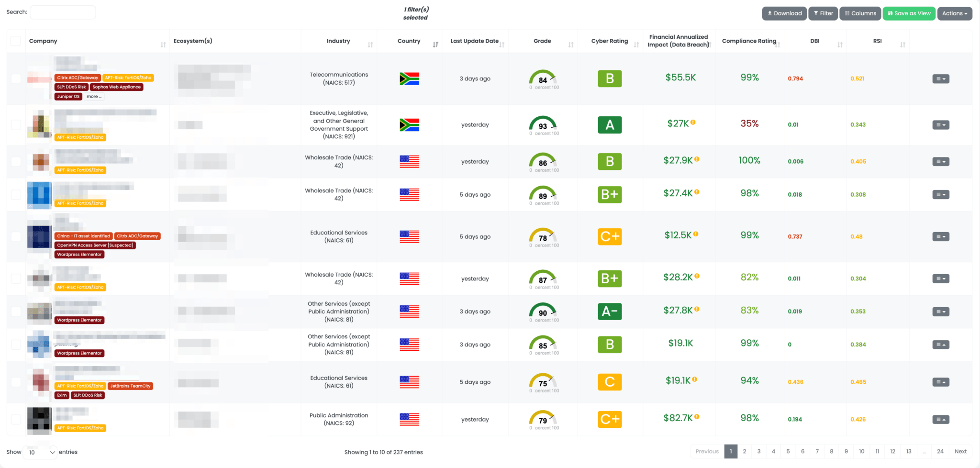Sort table by Country column arrows
Viewport: 980px width, 468px height.
tap(435, 45)
